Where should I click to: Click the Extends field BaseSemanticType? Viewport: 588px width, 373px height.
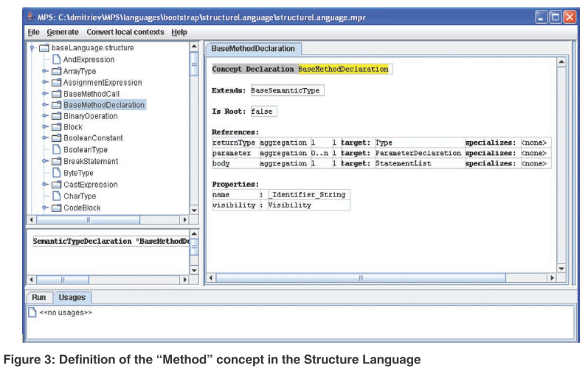[x=287, y=90]
